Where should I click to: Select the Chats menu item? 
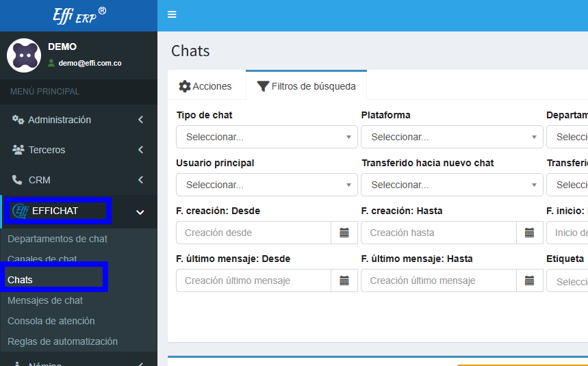click(20, 280)
